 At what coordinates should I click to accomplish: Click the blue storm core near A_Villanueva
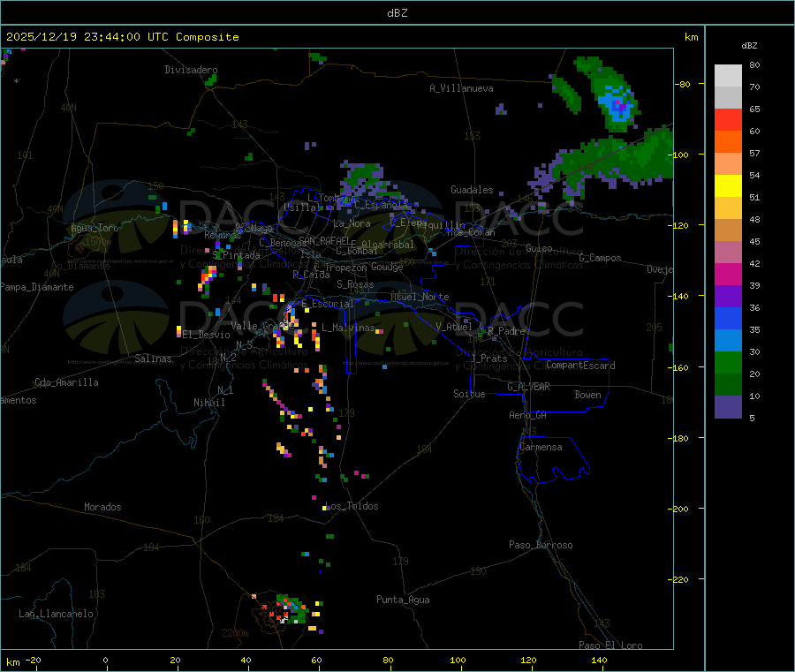pyautogui.click(x=617, y=104)
